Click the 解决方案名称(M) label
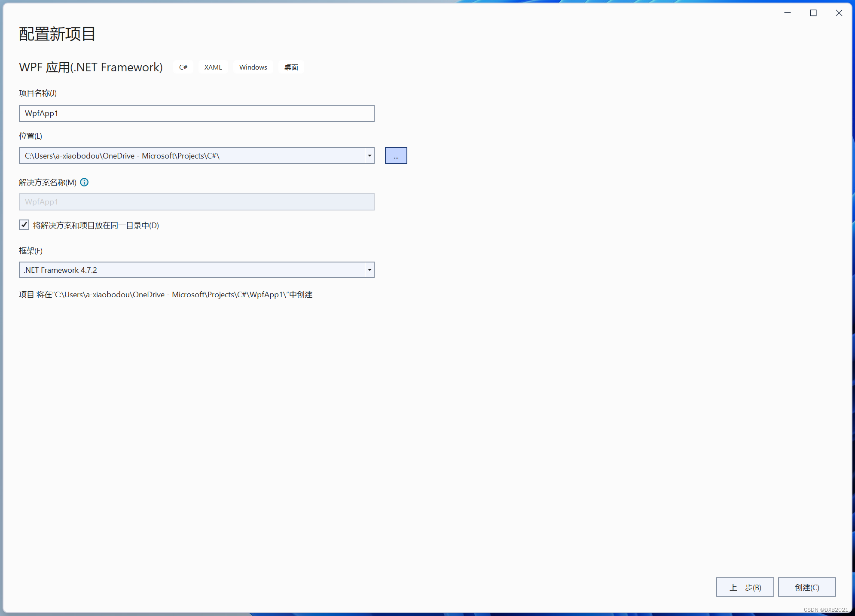The image size is (855, 616). coord(48,183)
